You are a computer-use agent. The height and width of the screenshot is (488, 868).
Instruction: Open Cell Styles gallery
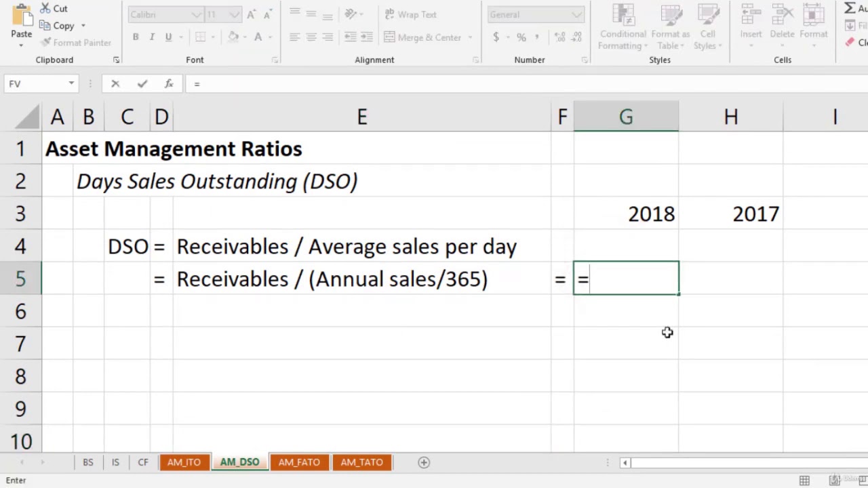coord(707,27)
